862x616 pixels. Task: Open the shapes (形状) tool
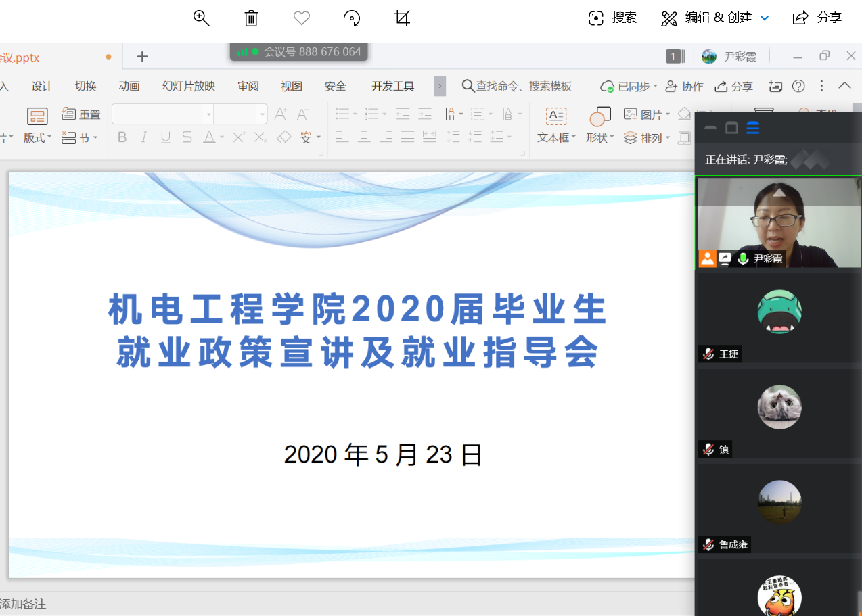click(599, 125)
